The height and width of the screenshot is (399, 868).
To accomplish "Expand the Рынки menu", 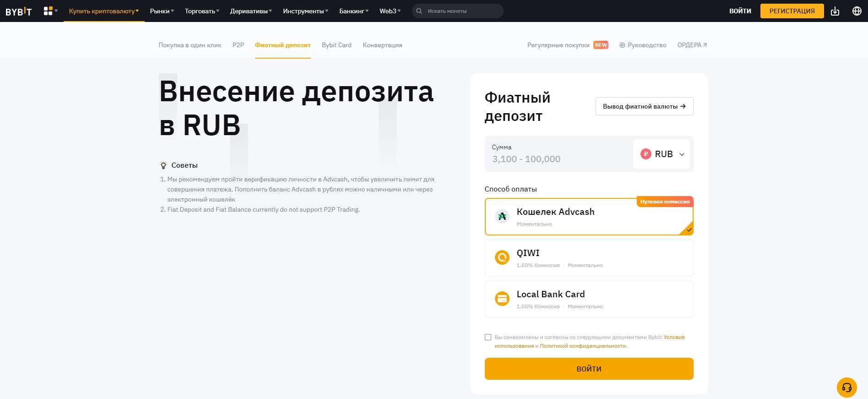I will click(x=162, y=11).
